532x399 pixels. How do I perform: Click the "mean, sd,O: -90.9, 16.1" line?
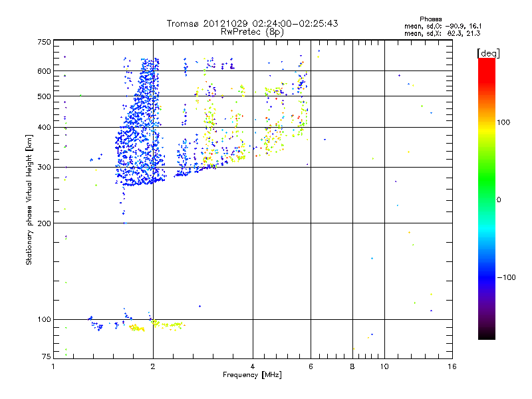443,26
